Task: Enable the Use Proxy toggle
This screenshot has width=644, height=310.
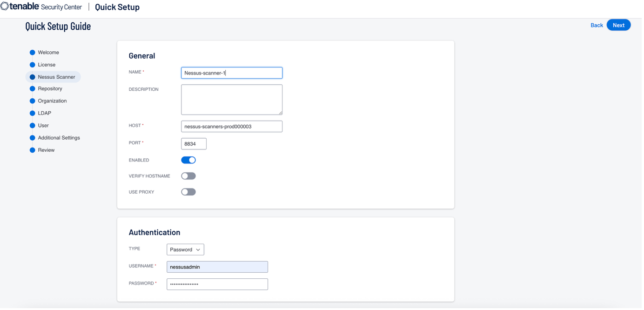Action: [188, 192]
